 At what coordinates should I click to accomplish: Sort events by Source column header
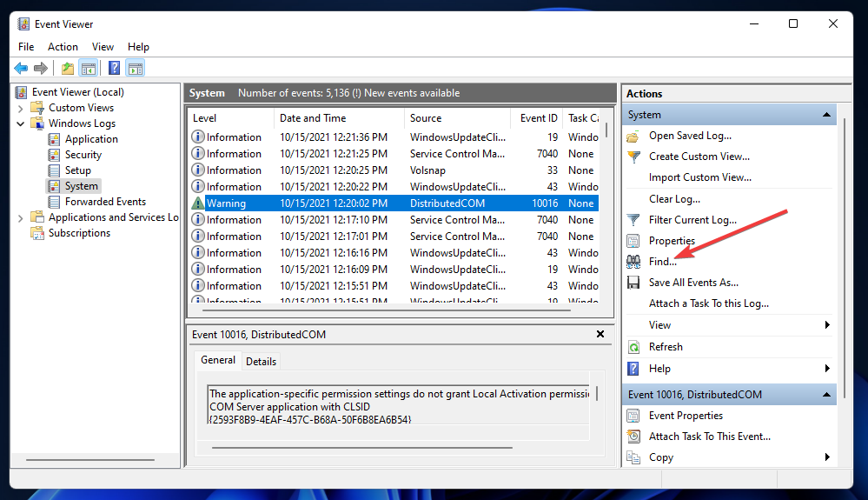point(457,118)
